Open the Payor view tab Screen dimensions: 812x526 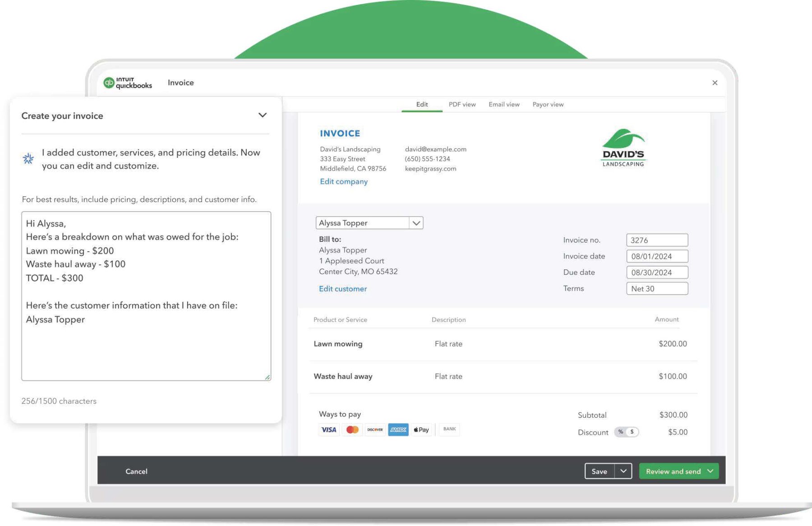548,104
